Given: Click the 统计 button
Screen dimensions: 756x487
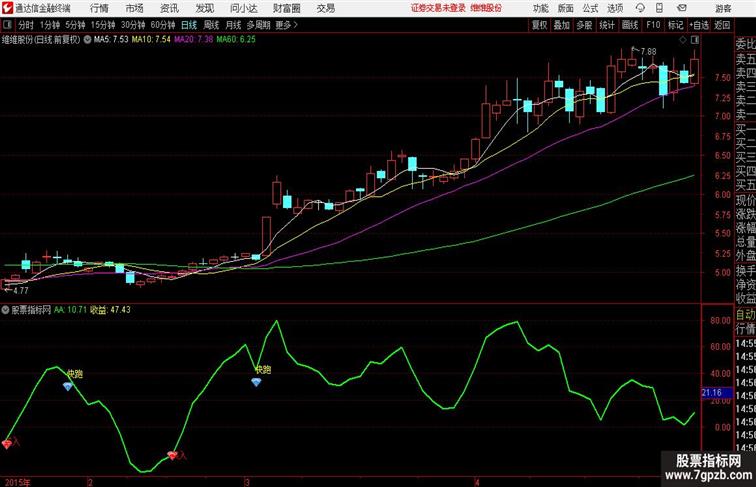Looking at the screenshot, I should coord(607,25).
